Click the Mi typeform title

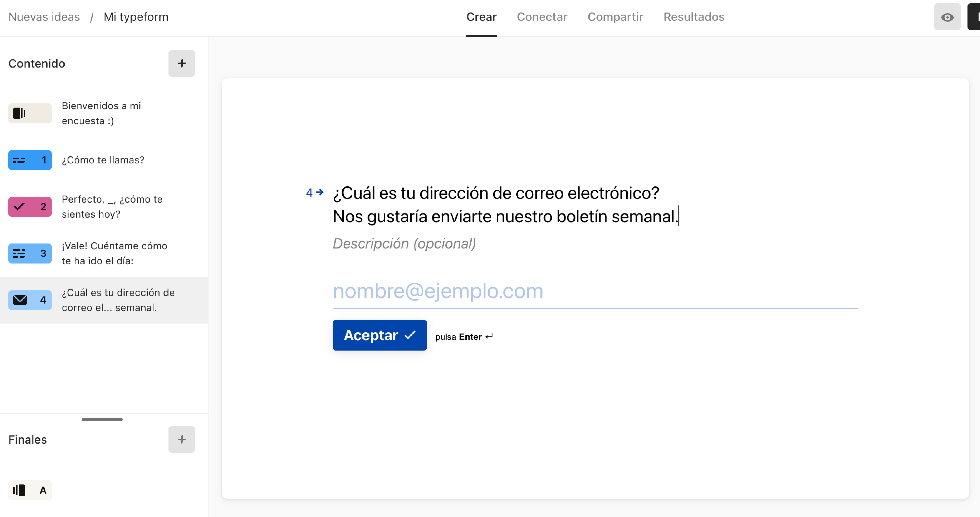click(136, 17)
